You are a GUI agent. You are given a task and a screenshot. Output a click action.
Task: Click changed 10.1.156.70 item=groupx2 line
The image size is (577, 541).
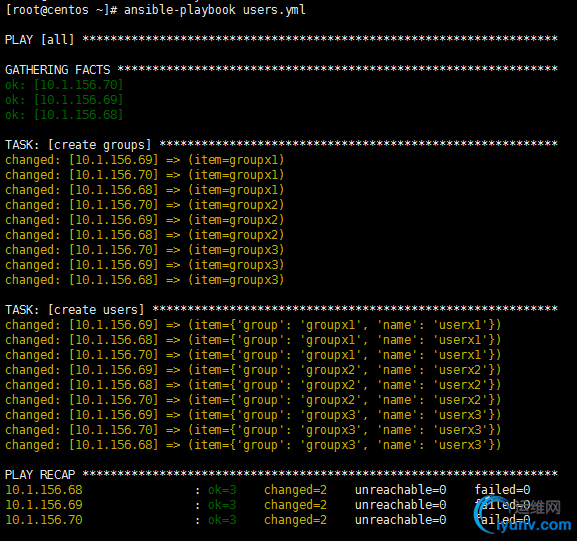(x=145, y=205)
